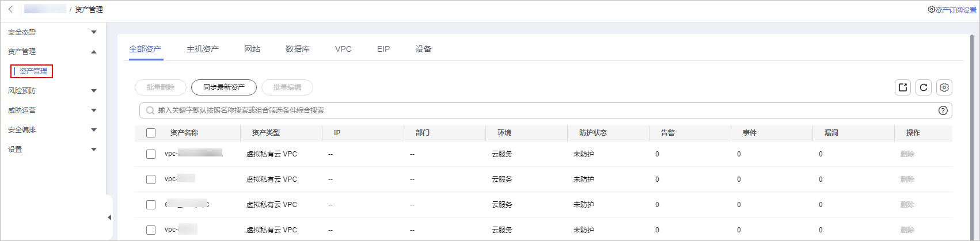Check the first VPC asset row

pos(151,154)
